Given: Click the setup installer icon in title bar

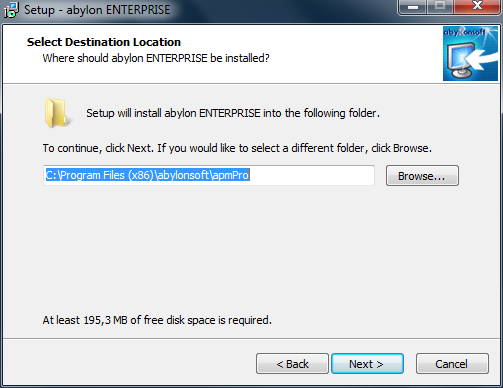Looking at the screenshot, I should tap(11, 10).
